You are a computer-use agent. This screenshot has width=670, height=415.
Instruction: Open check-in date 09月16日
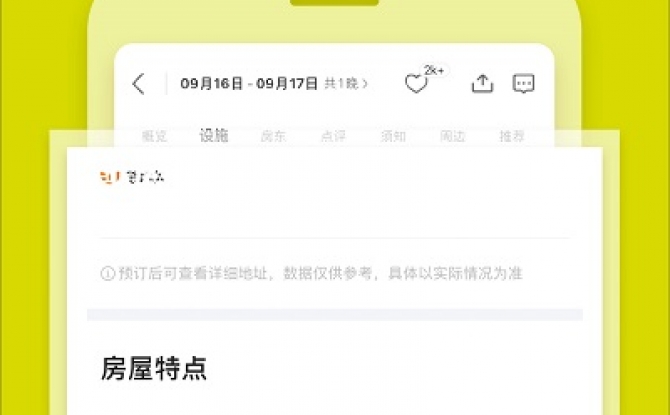(x=212, y=83)
